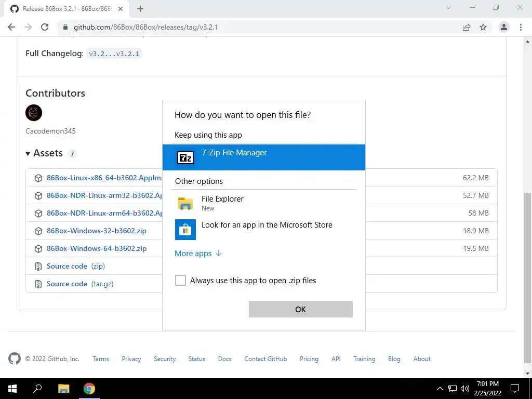Image resolution: width=532 pixels, height=399 pixels.
Task: Download 86Box-NDR-Linux-arm32-b3602 asset
Action: (104, 195)
